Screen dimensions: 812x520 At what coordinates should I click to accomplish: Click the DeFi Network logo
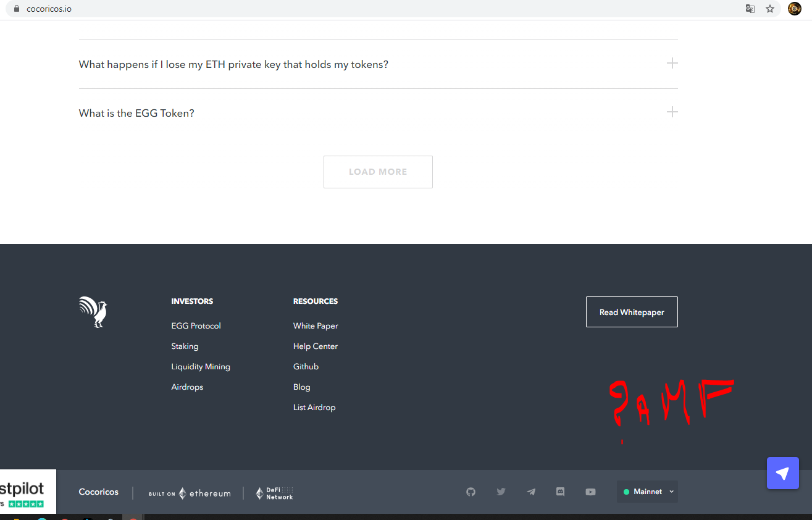pos(274,493)
